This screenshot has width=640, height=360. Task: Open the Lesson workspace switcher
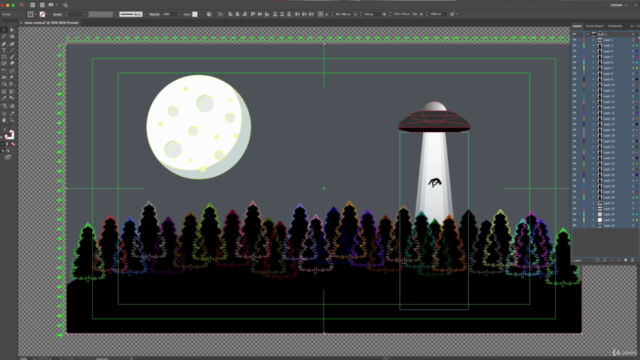point(618,5)
